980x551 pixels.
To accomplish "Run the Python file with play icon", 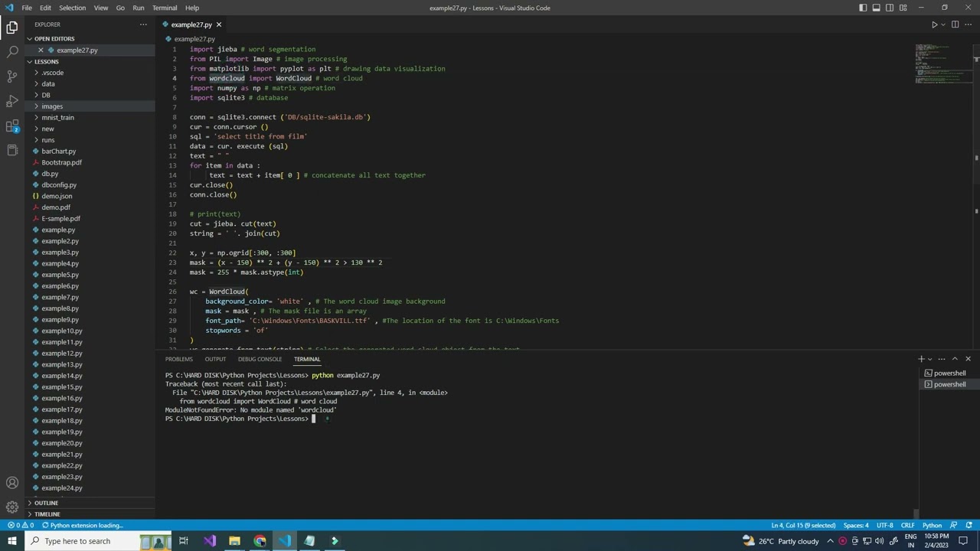I will pos(934,24).
